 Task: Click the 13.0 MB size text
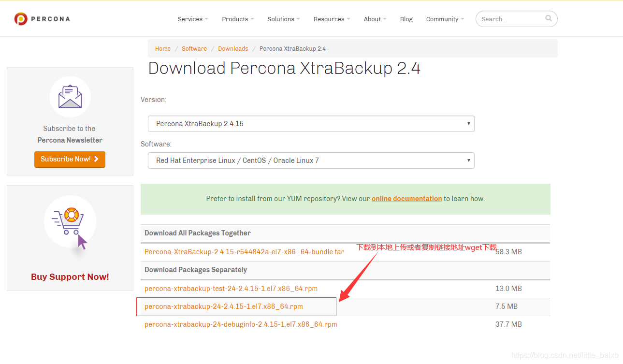pyautogui.click(x=508, y=289)
